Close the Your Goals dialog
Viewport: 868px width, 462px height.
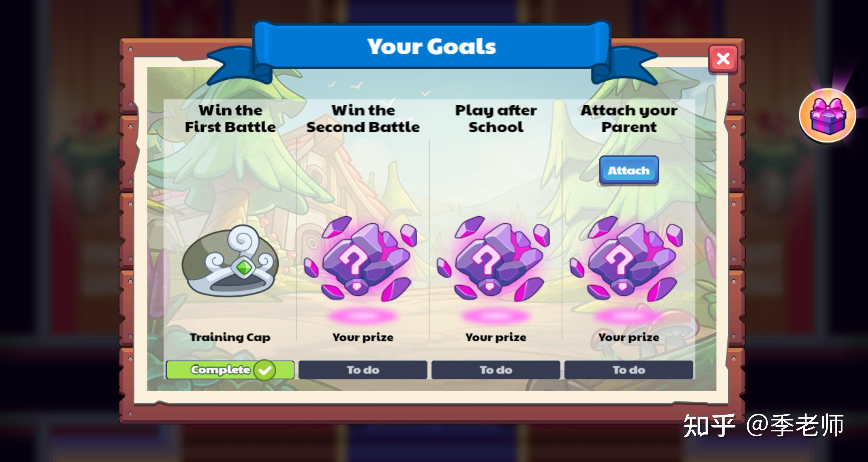tap(723, 59)
